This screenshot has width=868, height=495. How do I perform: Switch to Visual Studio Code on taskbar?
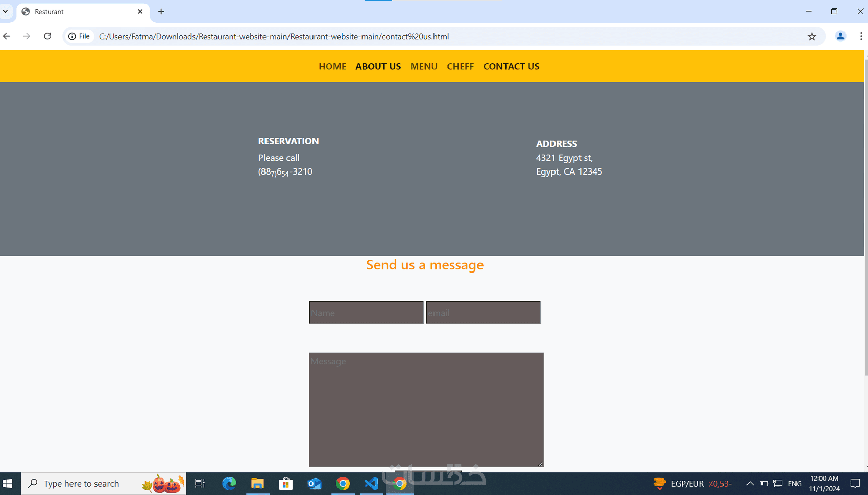372,484
